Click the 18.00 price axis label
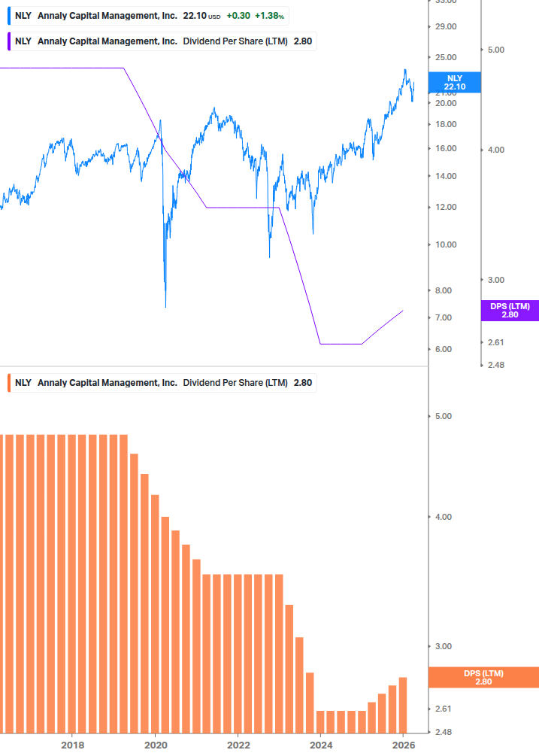The width and height of the screenshot is (539, 756). click(x=446, y=124)
